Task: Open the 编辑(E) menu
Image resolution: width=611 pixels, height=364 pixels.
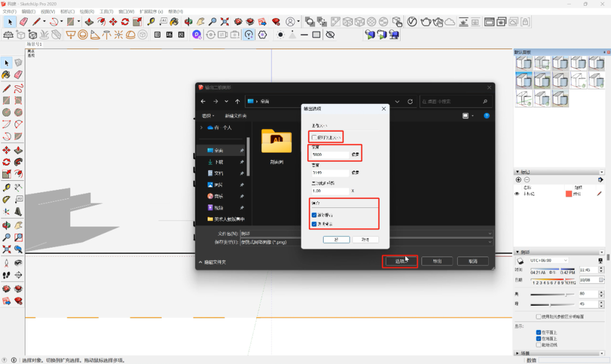Action: pyautogui.click(x=28, y=12)
